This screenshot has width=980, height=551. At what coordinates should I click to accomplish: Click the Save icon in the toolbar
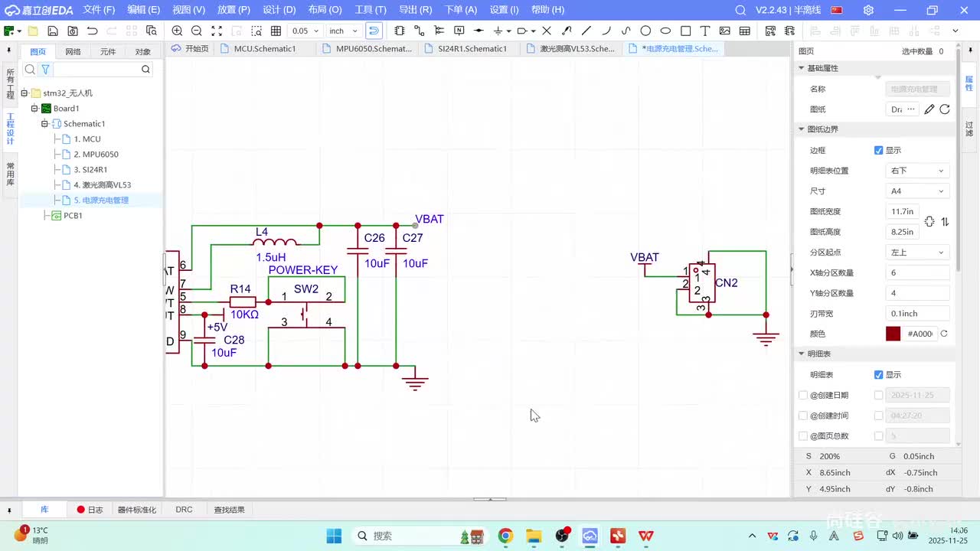click(x=53, y=31)
